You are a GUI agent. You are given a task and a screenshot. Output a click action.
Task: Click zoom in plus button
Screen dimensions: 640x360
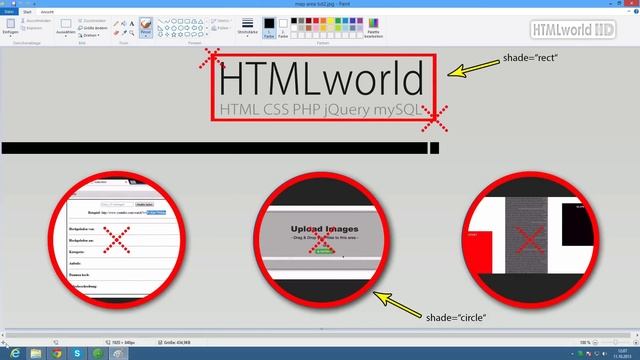[636, 342]
